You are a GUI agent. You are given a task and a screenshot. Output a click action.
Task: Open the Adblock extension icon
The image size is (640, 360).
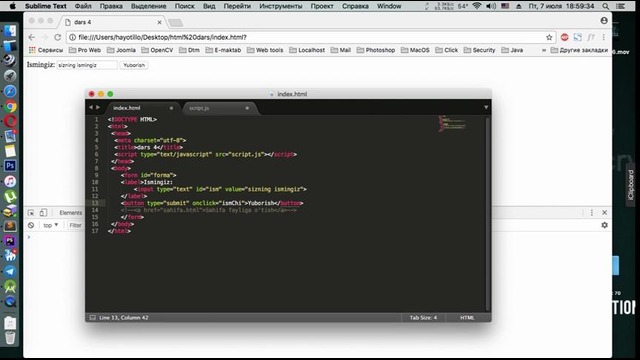[564, 37]
